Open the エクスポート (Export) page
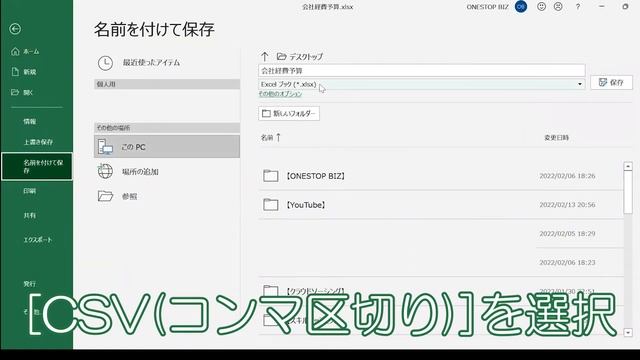 pyautogui.click(x=38, y=240)
